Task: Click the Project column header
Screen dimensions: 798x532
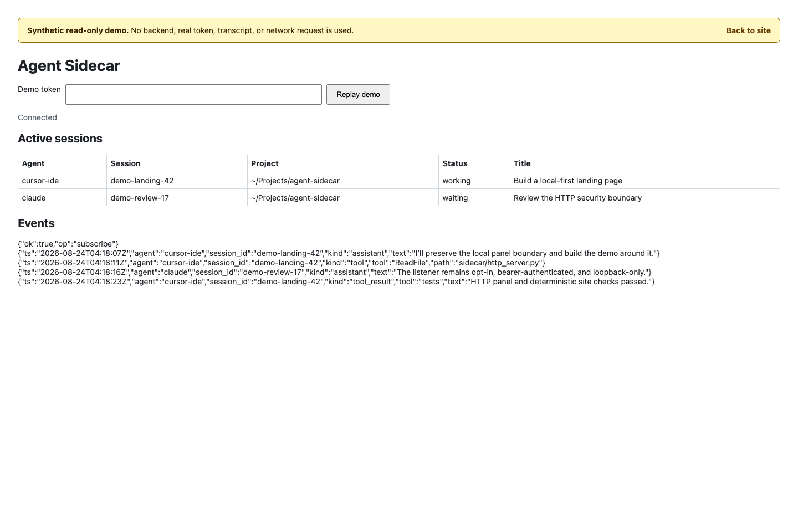Action: click(342, 163)
